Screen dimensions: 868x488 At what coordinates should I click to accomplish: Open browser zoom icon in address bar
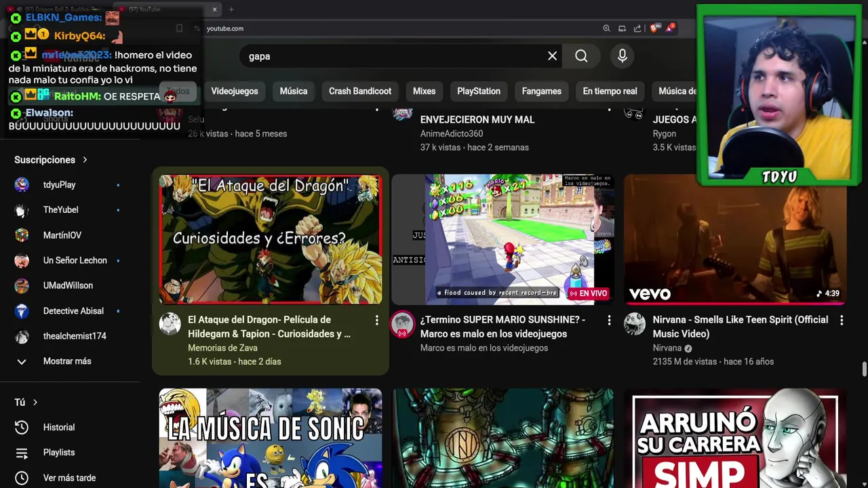pos(606,28)
